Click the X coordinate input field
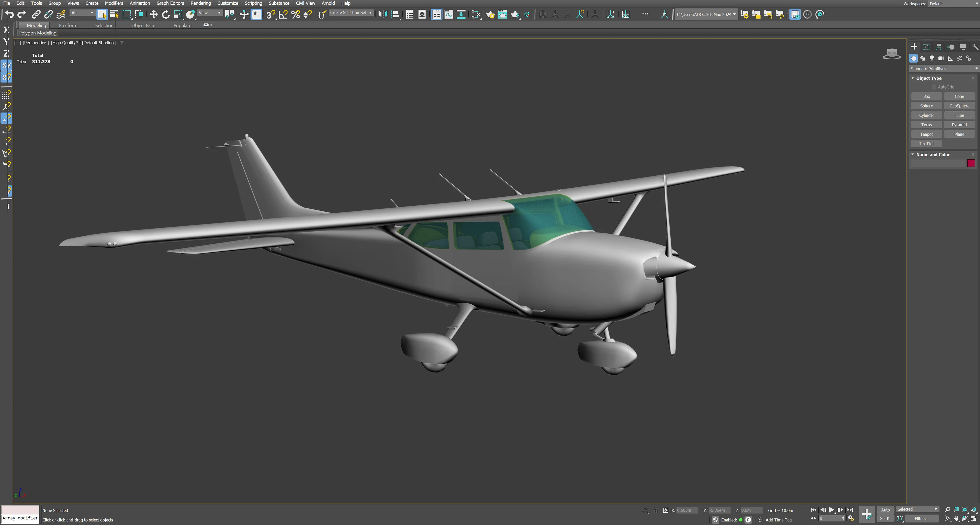Viewport: 980px width, 525px height. (687, 510)
